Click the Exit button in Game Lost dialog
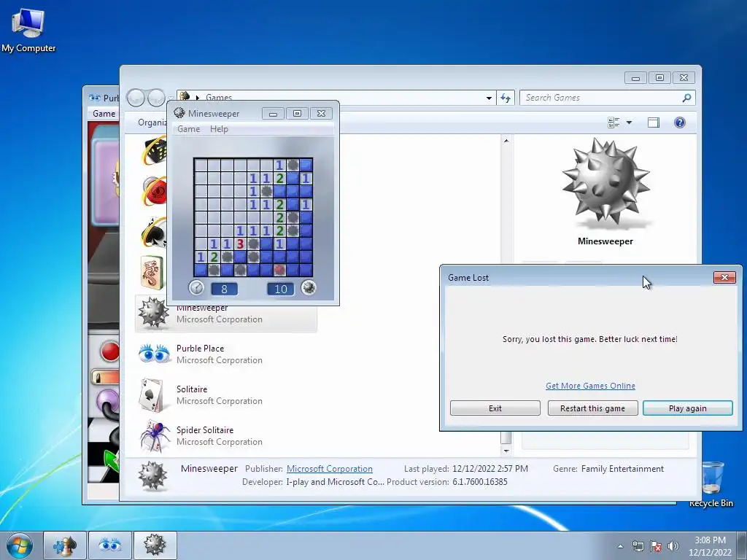The image size is (747, 560). click(x=495, y=408)
